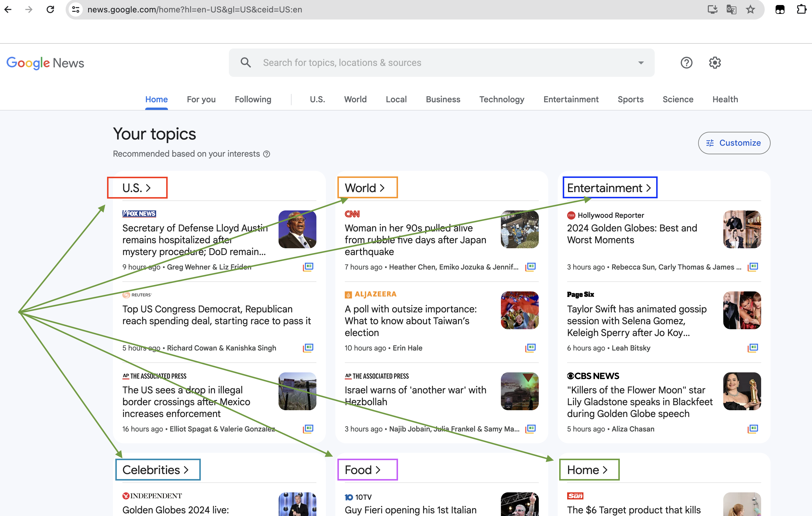
Task: Open the Sports tab
Action: (x=630, y=99)
